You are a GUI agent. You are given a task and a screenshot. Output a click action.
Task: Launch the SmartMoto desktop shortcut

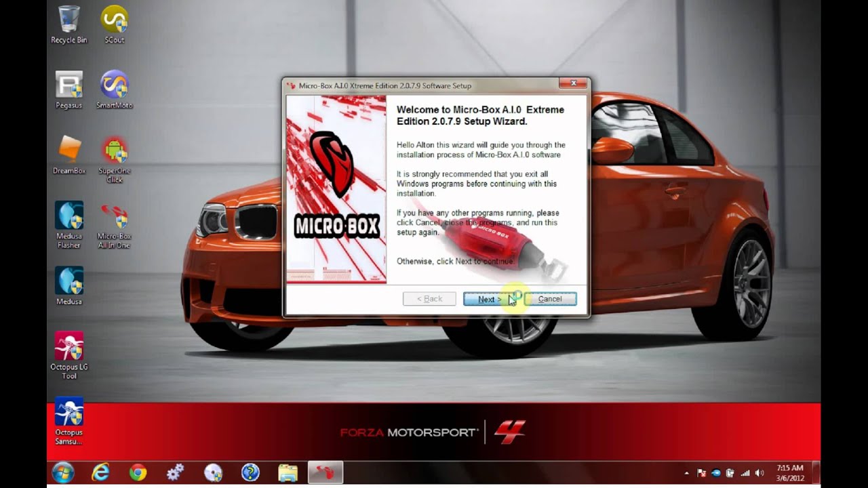coord(115,89)
